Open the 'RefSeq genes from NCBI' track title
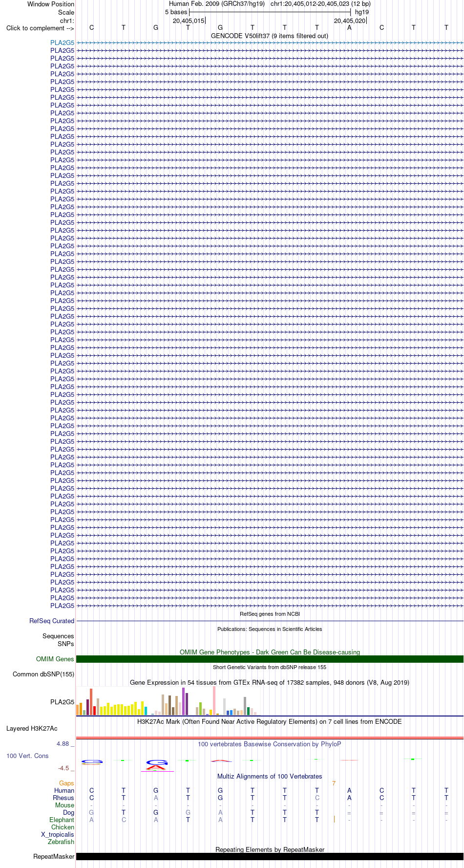Screen dimensions: 464x868 tap(270, 614)
